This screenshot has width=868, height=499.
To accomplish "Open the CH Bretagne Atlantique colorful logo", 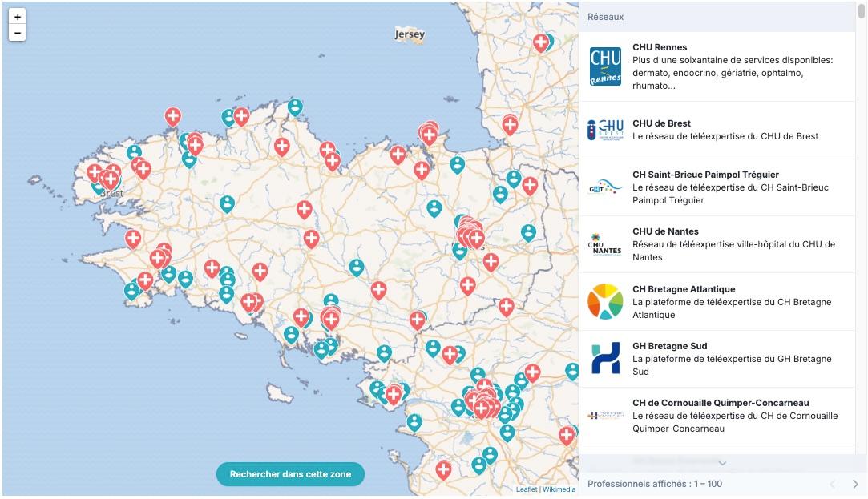I will coord(605,301).
